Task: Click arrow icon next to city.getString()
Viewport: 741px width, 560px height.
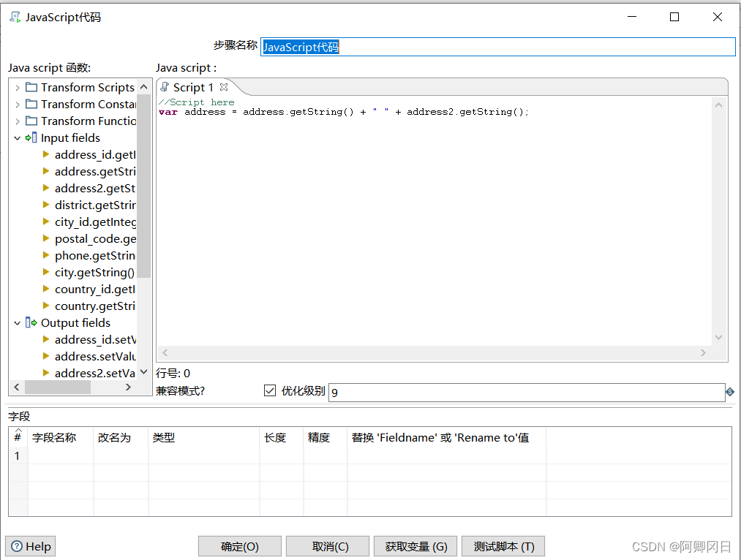Action: pyautogui.click(x=46, y=273)
